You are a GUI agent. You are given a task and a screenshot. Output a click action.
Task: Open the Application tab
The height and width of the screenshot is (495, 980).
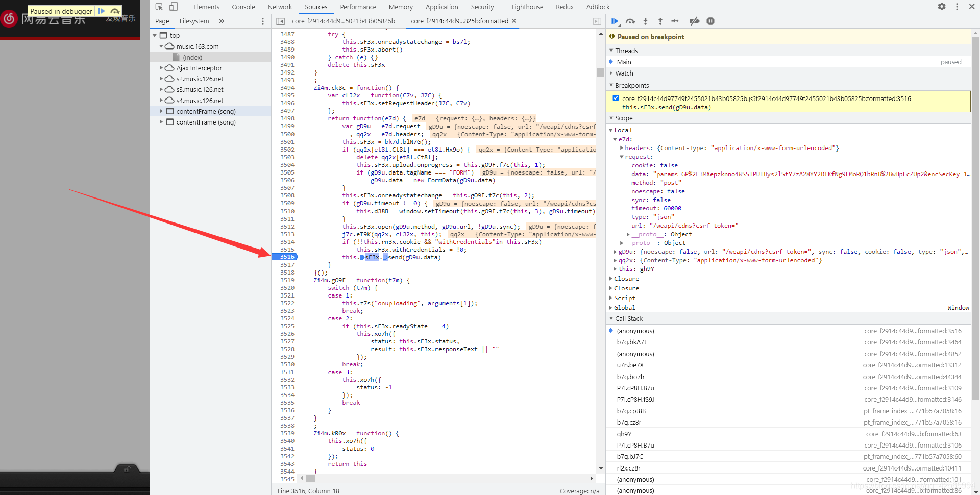[442, 7]
